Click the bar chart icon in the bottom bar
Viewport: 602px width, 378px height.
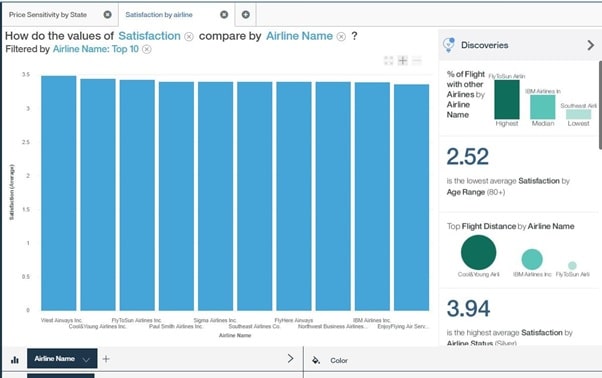[15, 360]
